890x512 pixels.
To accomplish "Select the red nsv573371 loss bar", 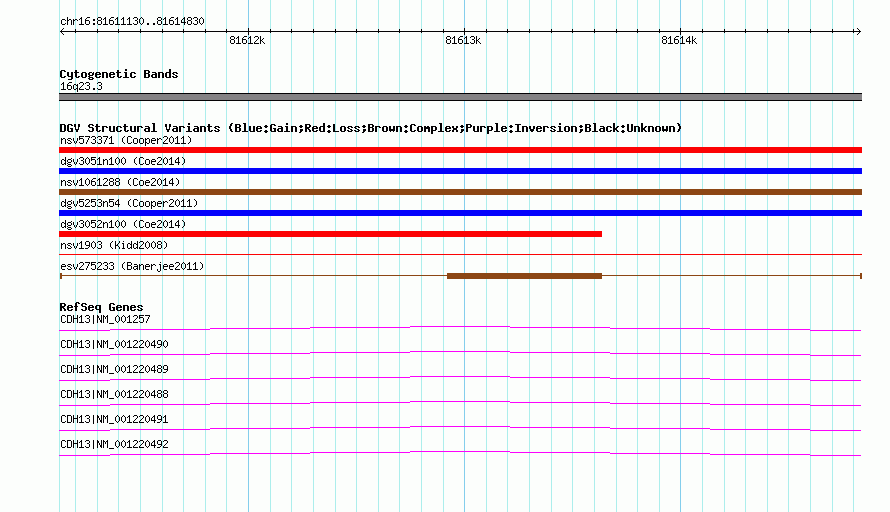I will 460,150.
